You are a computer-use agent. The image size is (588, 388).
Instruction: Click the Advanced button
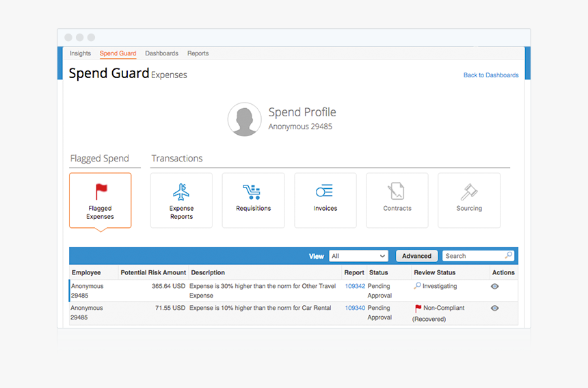click(x=416, y=256)
